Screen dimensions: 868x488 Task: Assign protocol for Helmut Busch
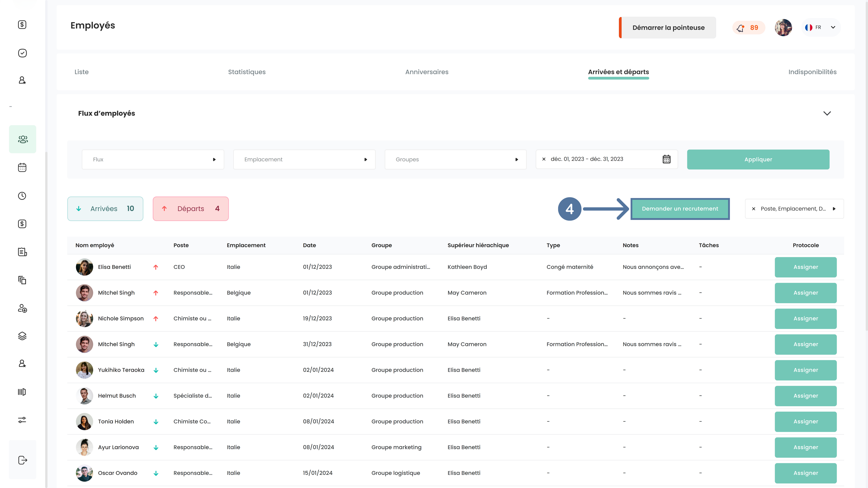pyautogui.click(x=805, y=396)
